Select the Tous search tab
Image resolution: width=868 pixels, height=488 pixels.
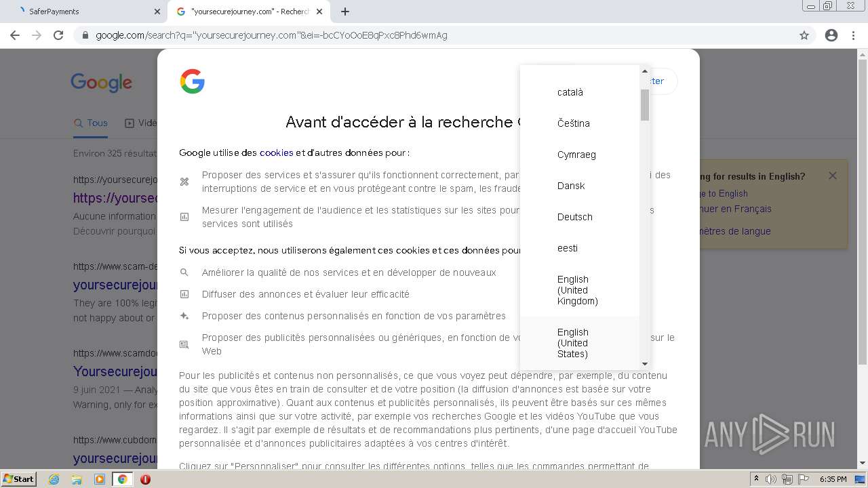[91, 123]
